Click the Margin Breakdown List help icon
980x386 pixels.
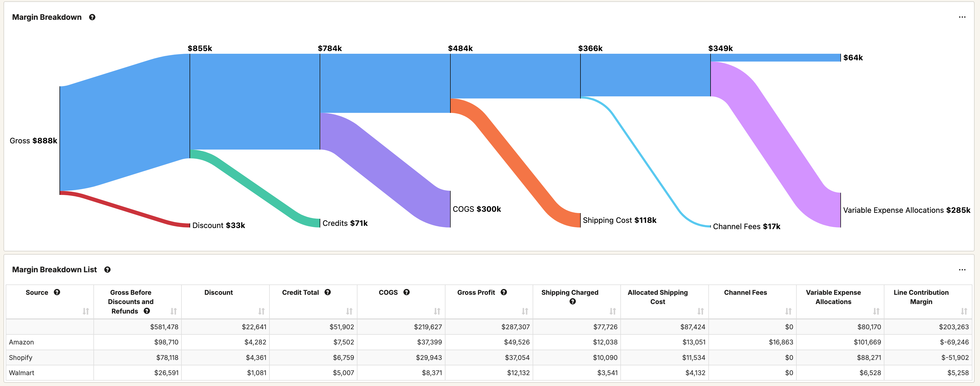click(107, 270)
